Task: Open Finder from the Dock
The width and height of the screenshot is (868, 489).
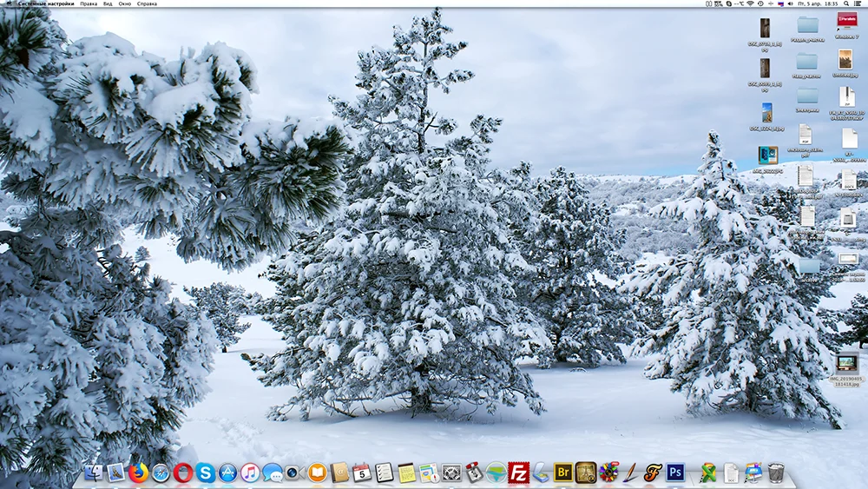Action: point(93,473)
